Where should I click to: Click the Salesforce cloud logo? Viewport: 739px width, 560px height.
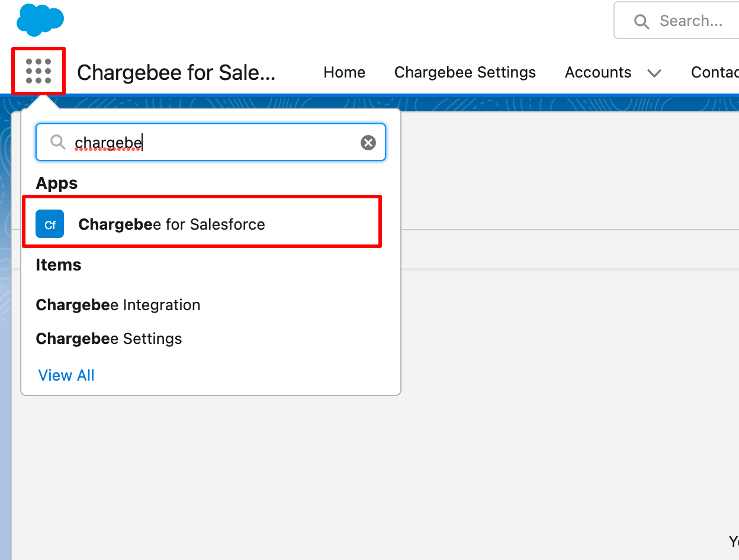coord(40,20)
